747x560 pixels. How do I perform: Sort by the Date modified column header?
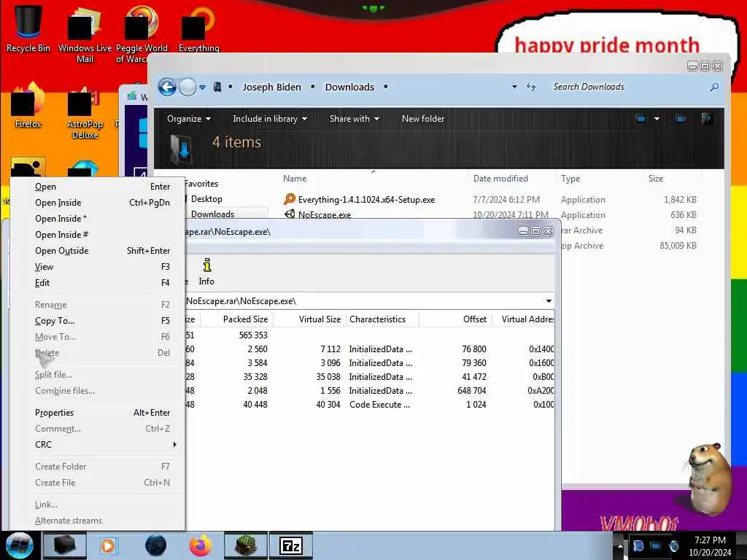pos(500,179)
